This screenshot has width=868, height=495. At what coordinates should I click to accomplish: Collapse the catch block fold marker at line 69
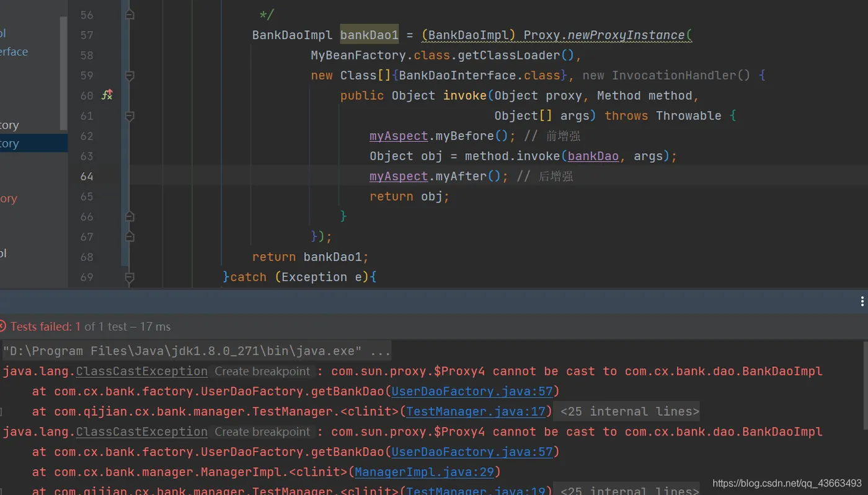click(130, 277)
